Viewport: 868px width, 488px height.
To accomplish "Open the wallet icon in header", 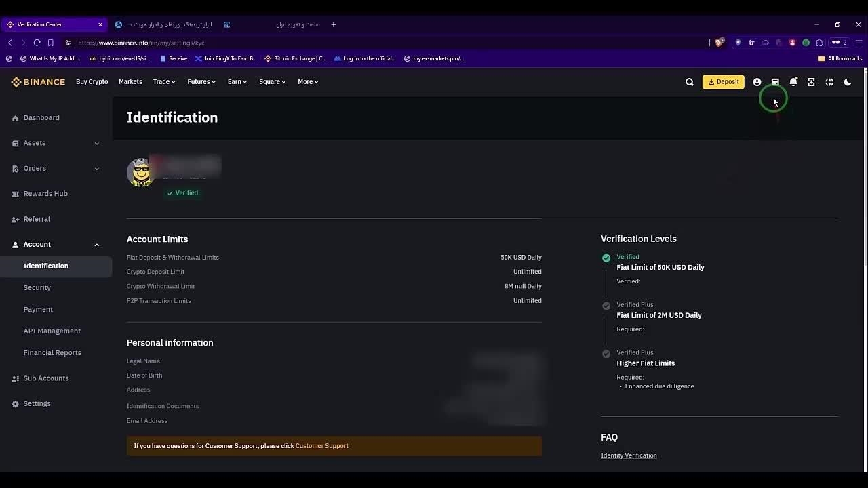I will click(775, 82).
